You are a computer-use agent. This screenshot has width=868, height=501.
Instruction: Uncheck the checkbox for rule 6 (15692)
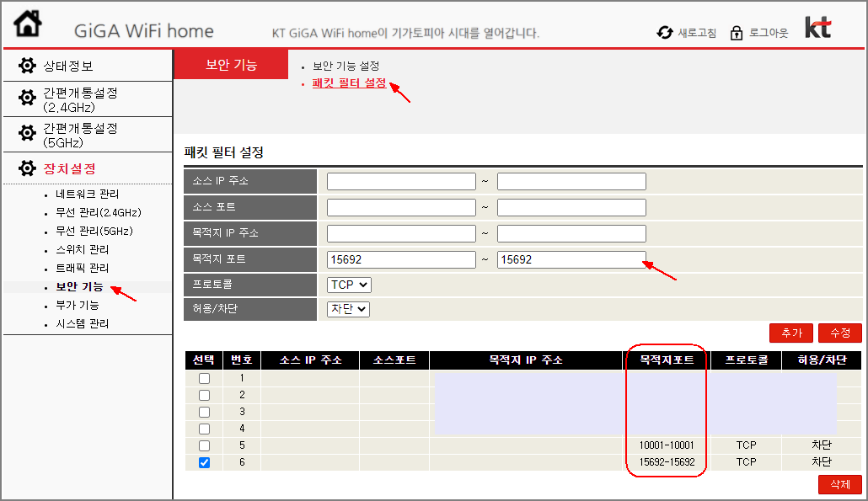pyautogui.click(x=204, y=462)
